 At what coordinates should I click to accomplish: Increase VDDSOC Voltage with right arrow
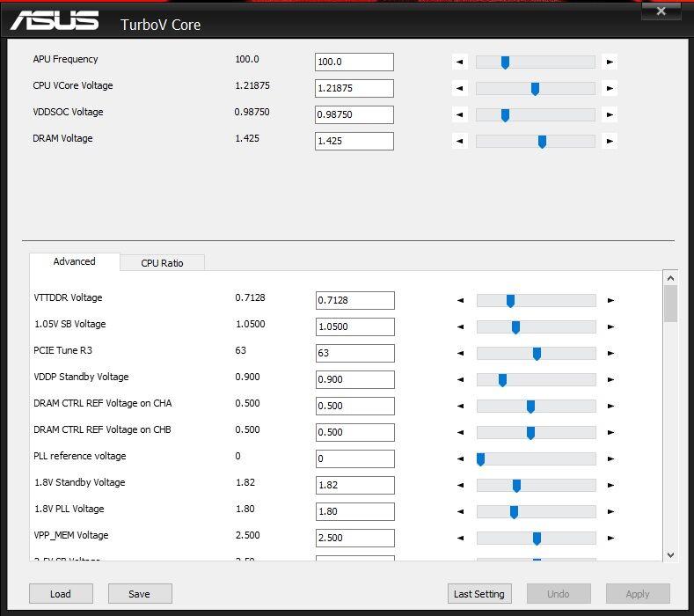click(610, 114)
